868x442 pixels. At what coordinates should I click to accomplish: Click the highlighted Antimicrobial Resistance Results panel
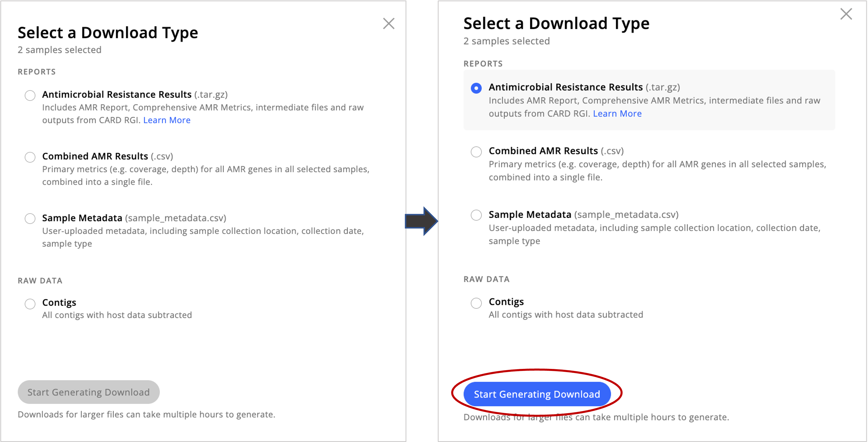pyautogui.click(x=657, y=100)
